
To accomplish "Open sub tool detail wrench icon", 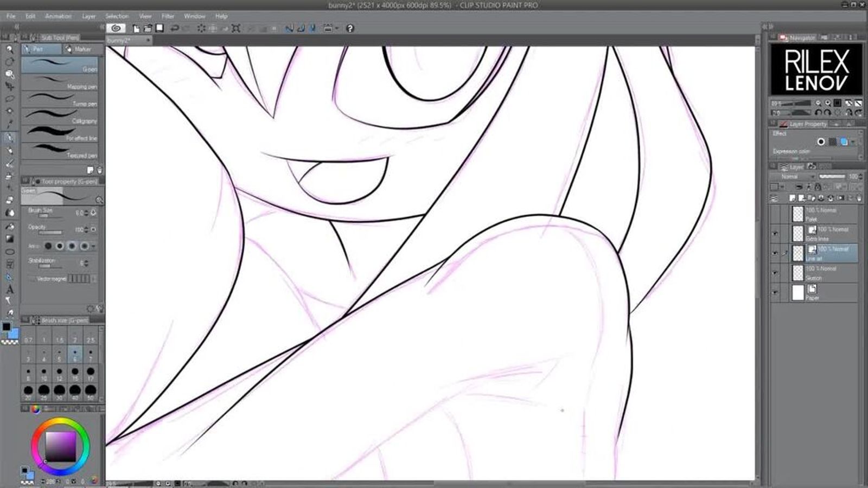I will tap(99, 309).
